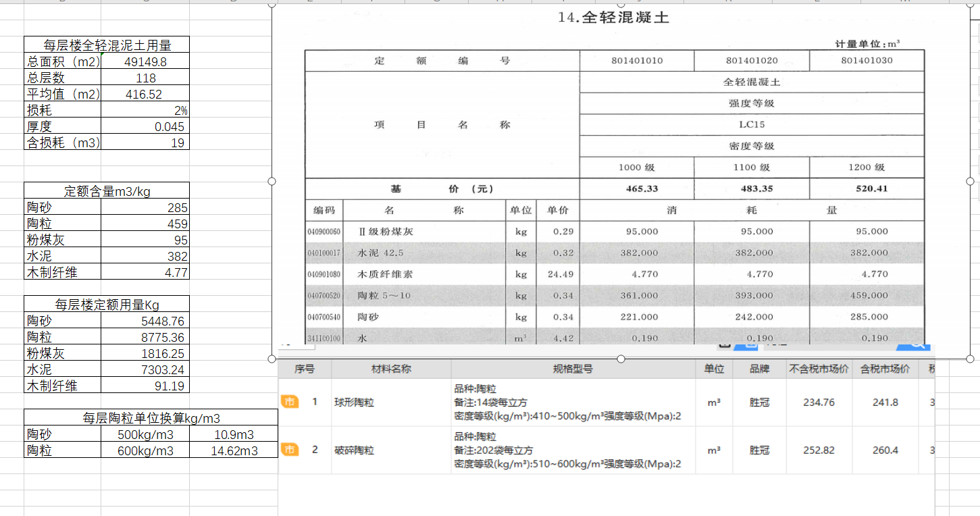This screenshot has height=516, width=980.
Task: Click the material name 水泥 42.5
Action: click(x=380, y=253)
